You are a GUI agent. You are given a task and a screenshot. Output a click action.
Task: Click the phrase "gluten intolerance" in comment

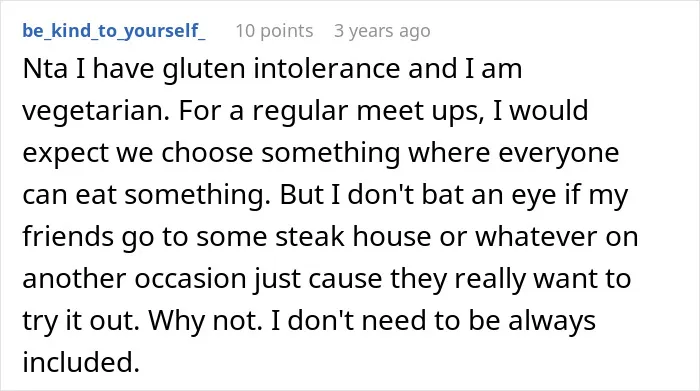281,70
